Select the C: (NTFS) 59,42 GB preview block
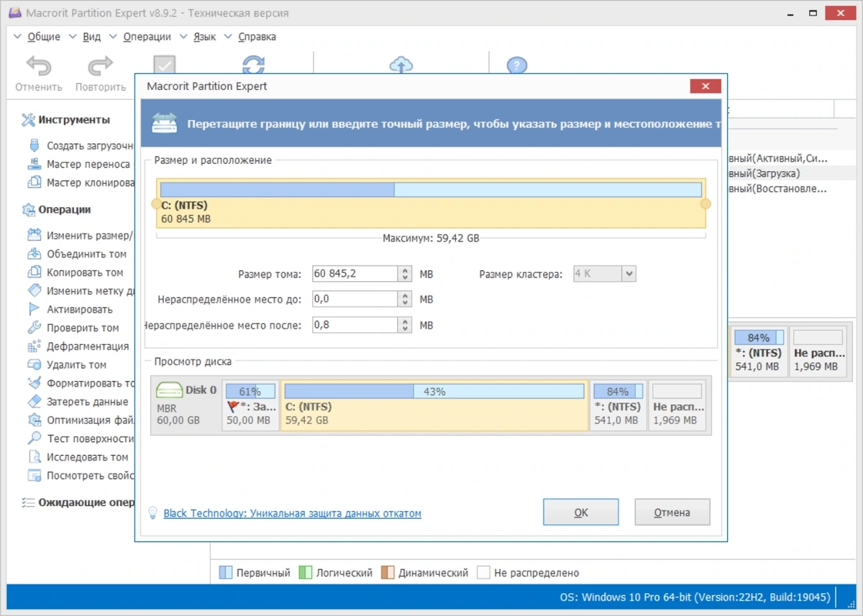This screenshot has width=863, height=616. (434, 405)
